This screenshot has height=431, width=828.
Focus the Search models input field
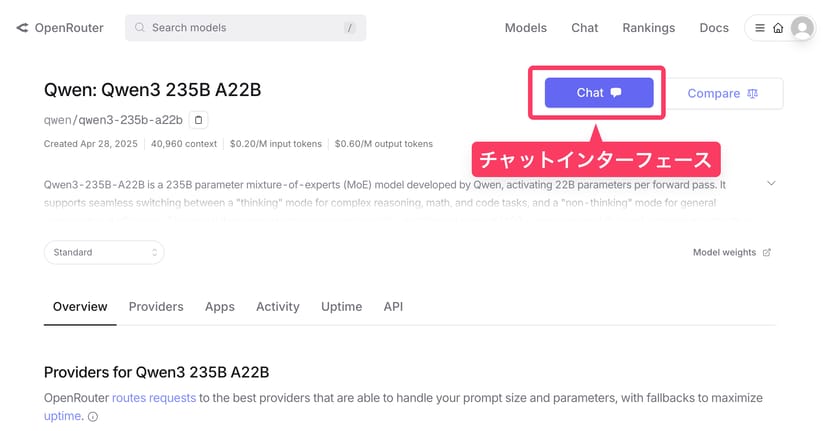245,28
